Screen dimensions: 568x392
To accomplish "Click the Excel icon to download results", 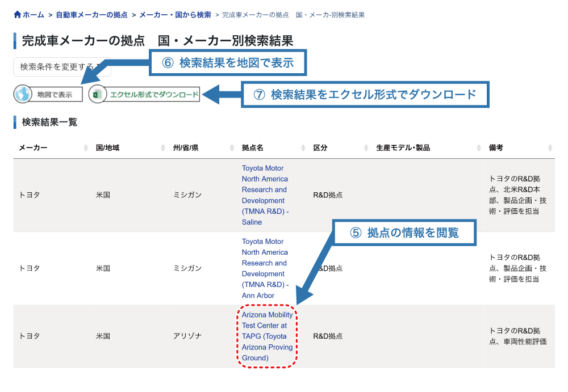I will point(98,94).
